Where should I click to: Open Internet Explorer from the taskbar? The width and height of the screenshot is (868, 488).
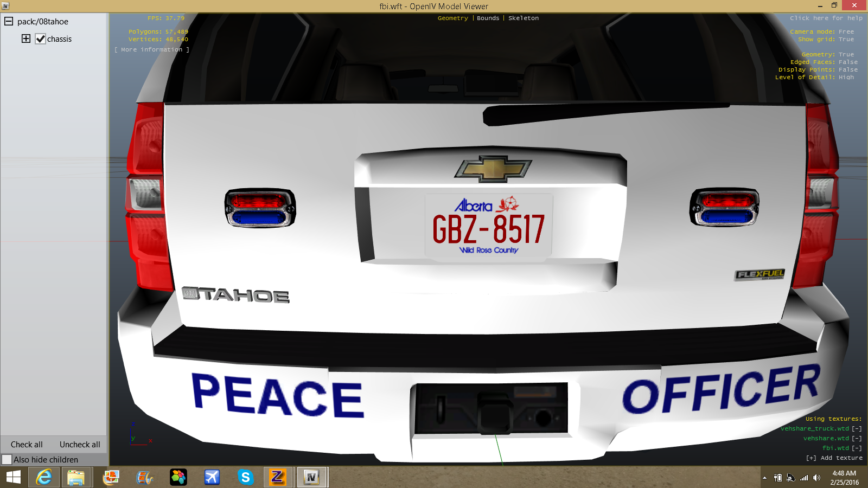point(44,477)
